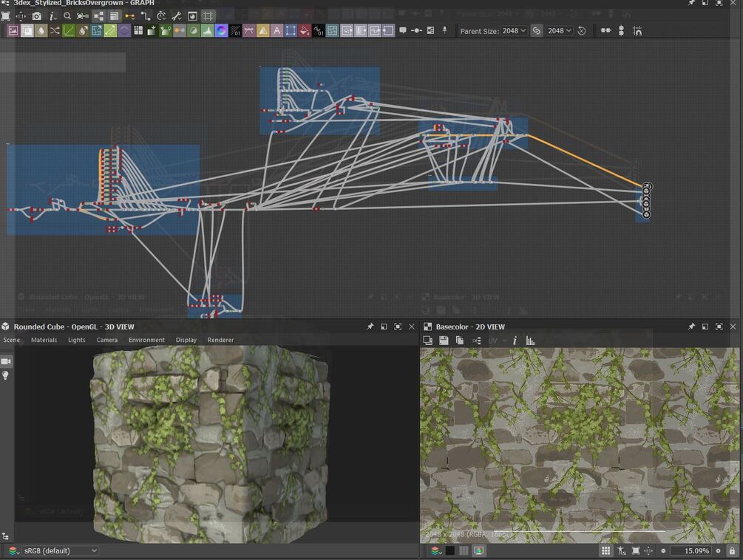
Task: Add a Levels histogram node
Action: [207, 31]
